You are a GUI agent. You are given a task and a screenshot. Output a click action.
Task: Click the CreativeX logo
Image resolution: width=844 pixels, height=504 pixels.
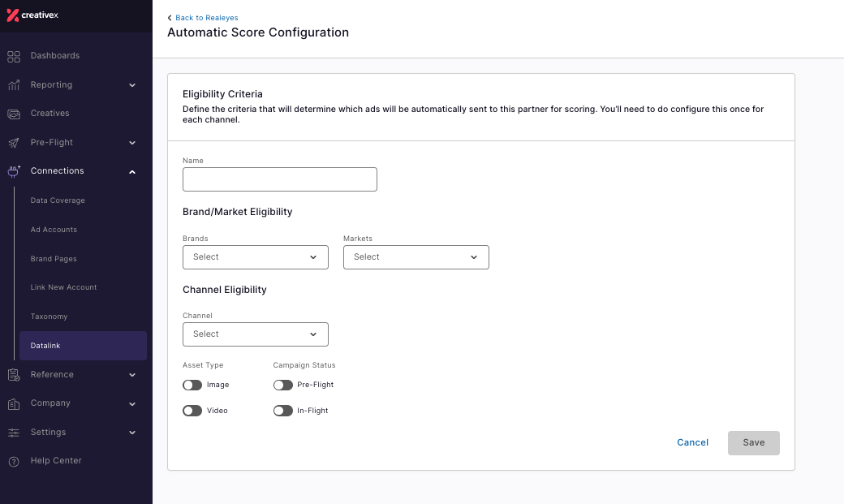(32, 15)
